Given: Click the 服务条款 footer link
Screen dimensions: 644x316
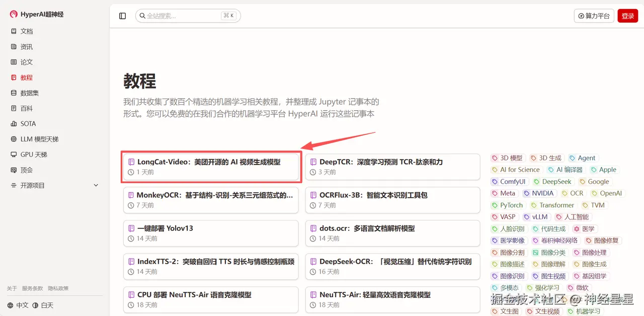Looking at the screenshot, I should (x=32, y=289).
